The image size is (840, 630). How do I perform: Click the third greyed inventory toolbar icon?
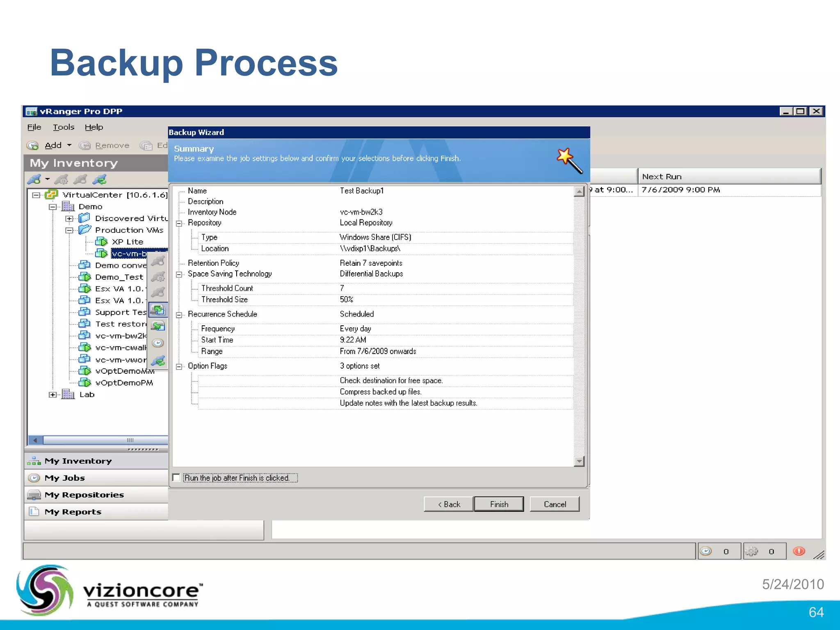point(80,179)
